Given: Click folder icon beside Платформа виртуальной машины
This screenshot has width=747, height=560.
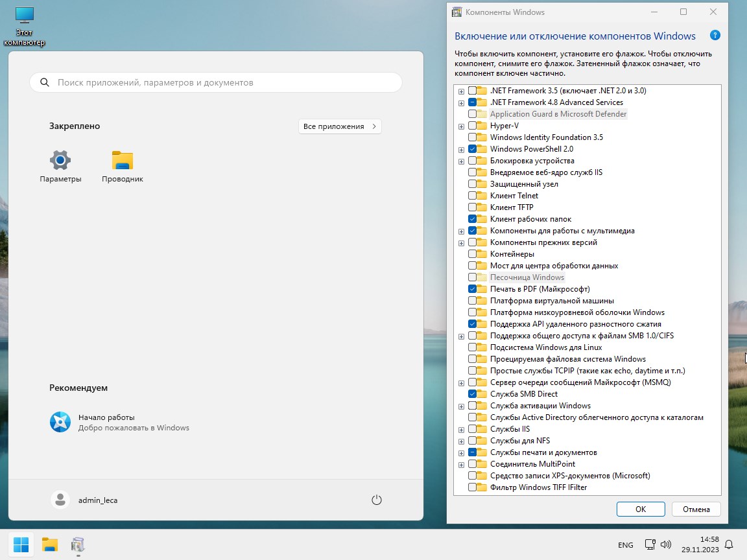Looking at the screenshot, I should click(x=482, y=301).
